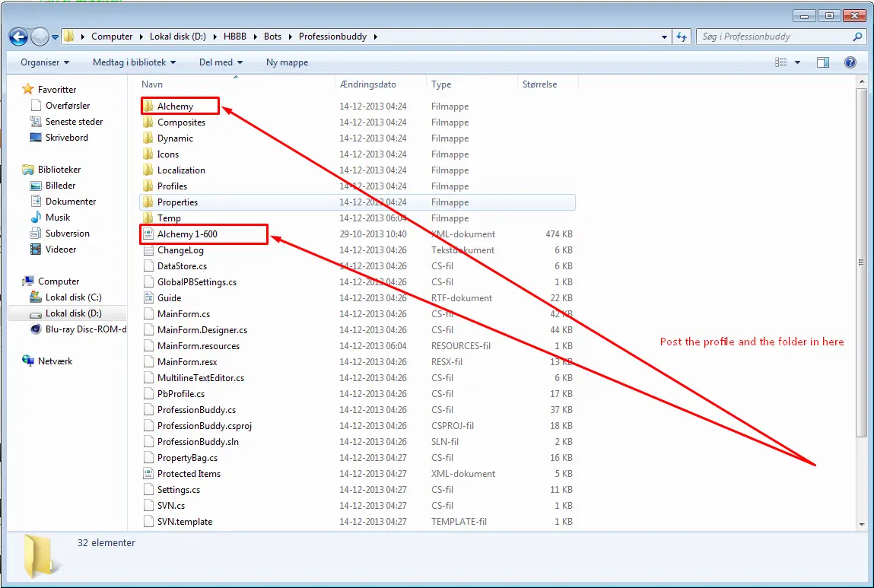Select the Icons folder icon

[x=148, y=154]
